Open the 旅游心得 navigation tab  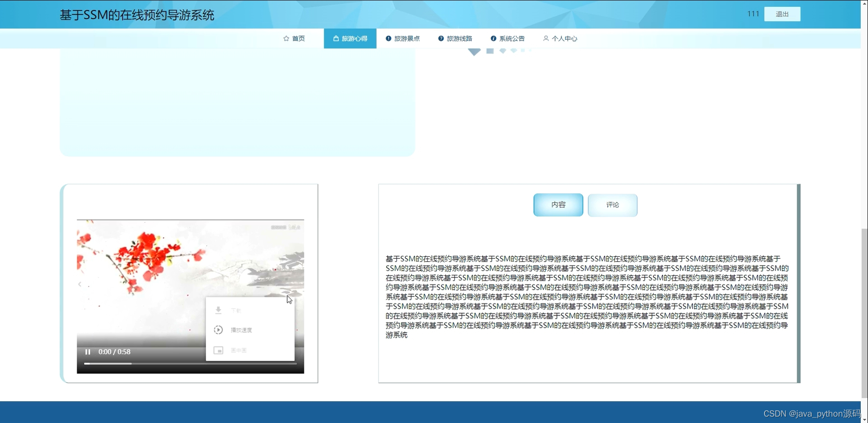click(350, 39)
